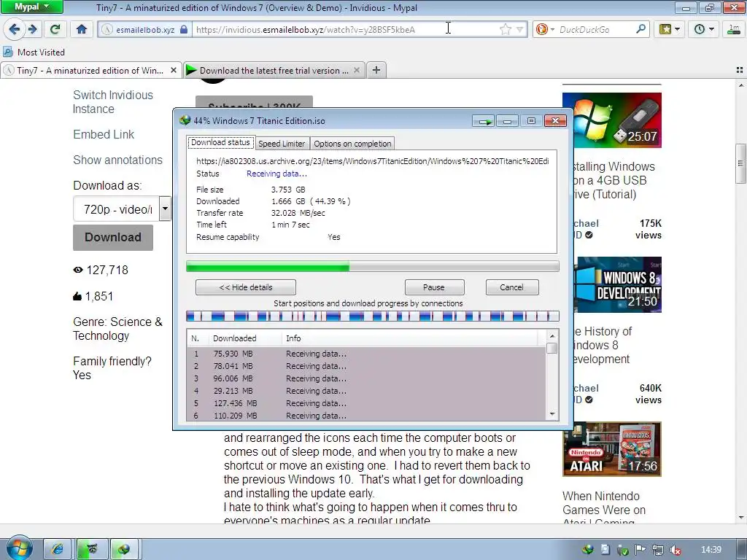Screen dimensions: 747x560
Task: Open a new browser tab
Action: (376, 70)
